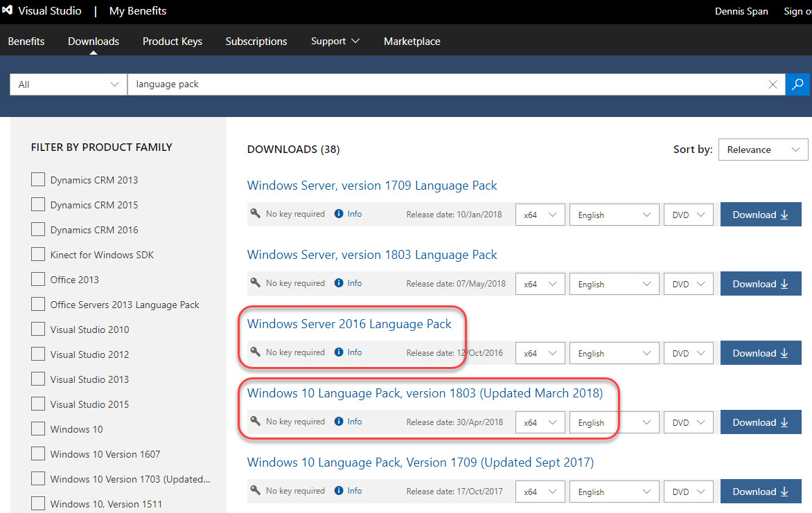Viewport: 812px width, 513px height.
Task: Click the Sign out link
Action: click(797, 11)
